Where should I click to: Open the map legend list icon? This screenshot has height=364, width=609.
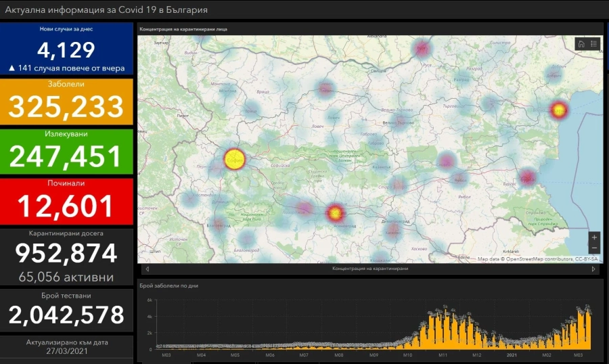(x=593, y=44)
